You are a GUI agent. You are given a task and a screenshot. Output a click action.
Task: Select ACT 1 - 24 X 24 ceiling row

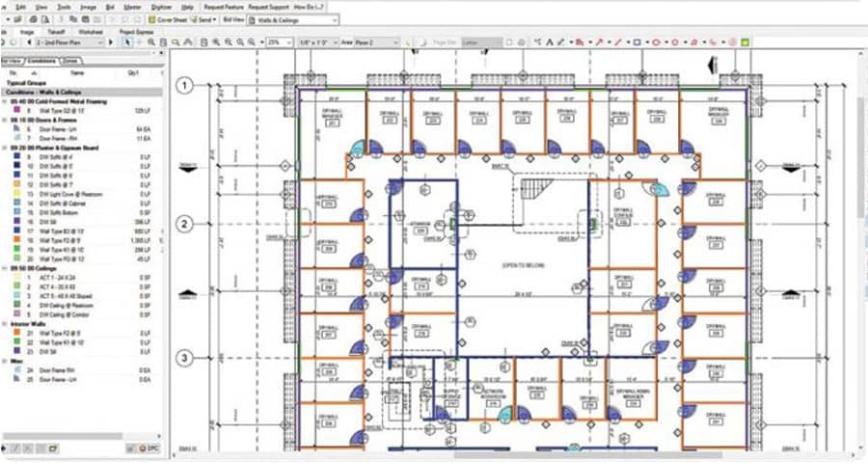(82, 278)
